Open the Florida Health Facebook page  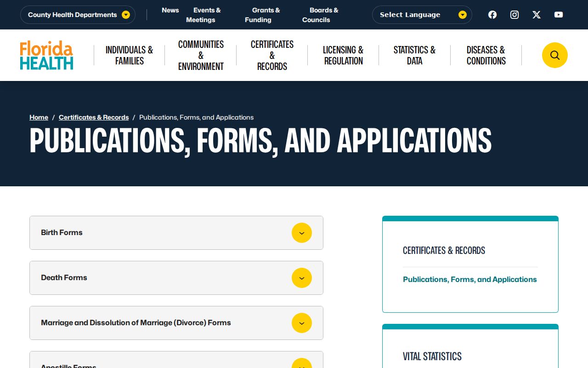pos(492,15)
